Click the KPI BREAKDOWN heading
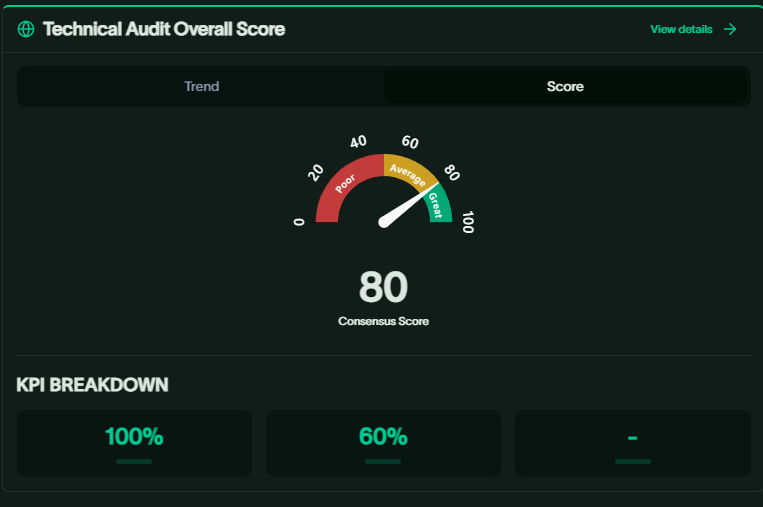 click(92, 385)
